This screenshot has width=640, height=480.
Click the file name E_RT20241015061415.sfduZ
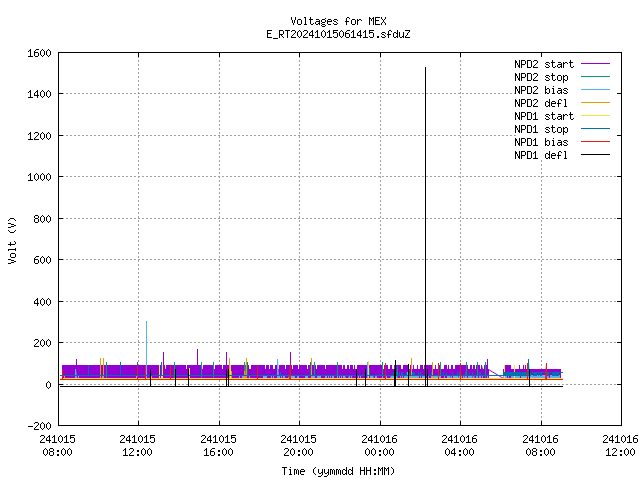[338, 34]
